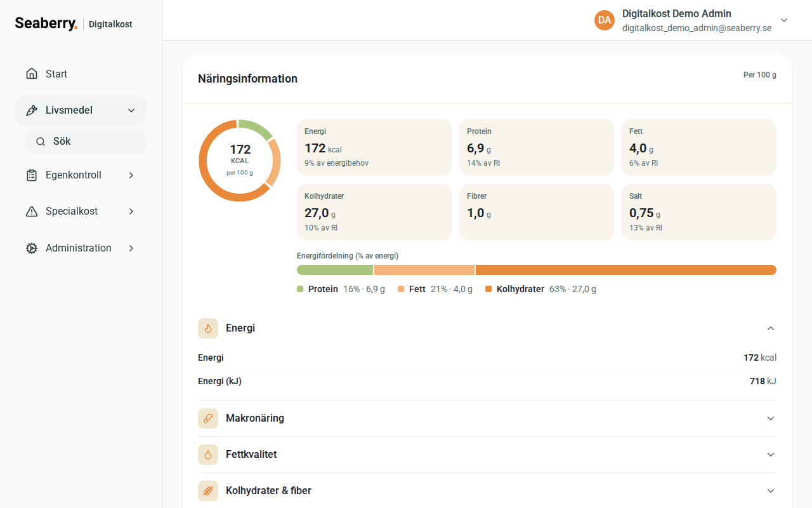Open the Start menu item
812x508 pixels.
click(81, 74)
